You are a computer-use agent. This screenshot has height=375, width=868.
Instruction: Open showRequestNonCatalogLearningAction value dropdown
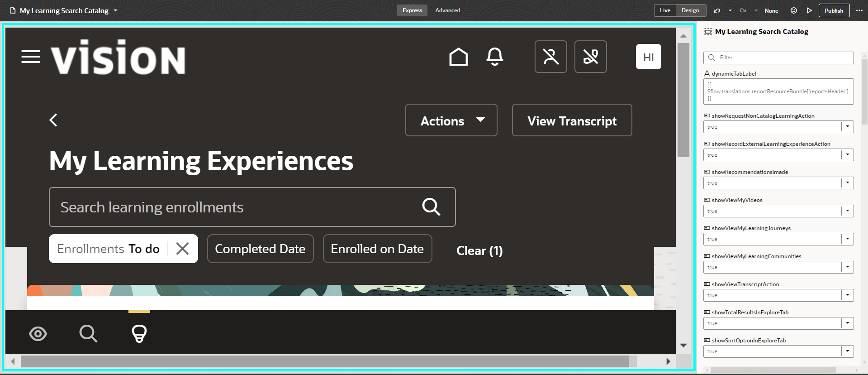click(848, 127)
